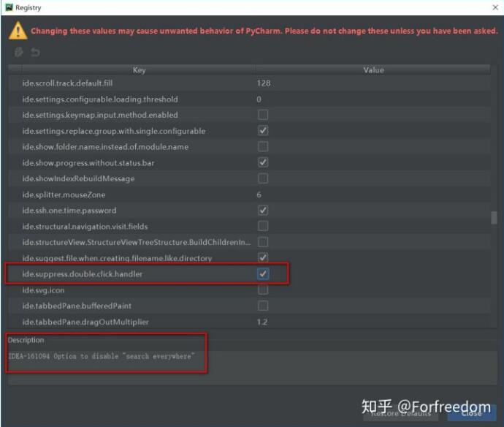Screen dimensions: 504x427
Task: Toggle ide.suppress.double.click.handler checkbox
Action: (x=263, y=274)
